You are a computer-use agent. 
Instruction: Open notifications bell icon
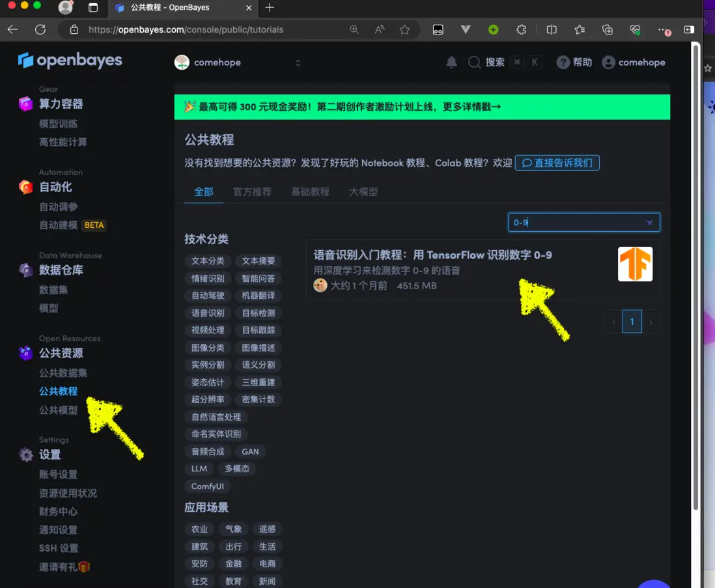451,63
